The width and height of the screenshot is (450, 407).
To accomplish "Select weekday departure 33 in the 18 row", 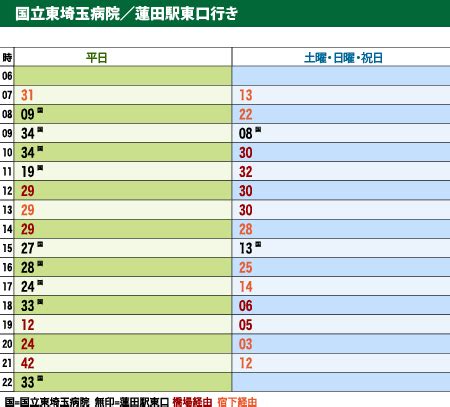I will (28, 306).
